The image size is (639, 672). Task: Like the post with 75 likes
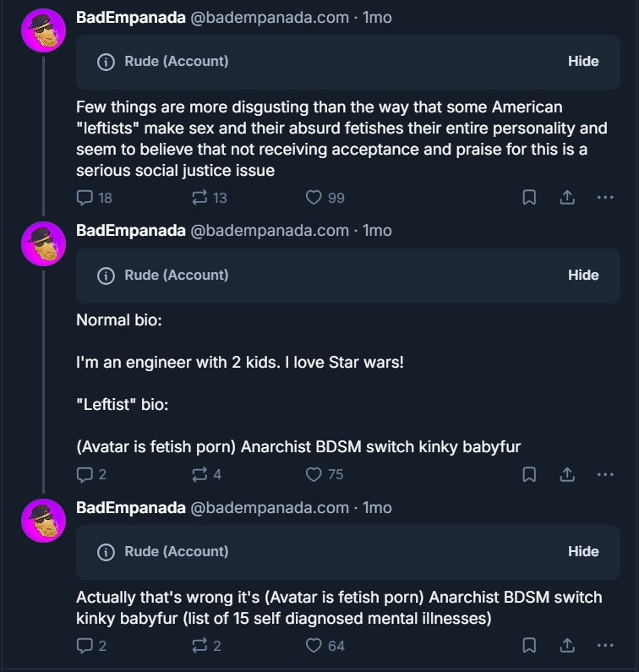tap(314, 474)
